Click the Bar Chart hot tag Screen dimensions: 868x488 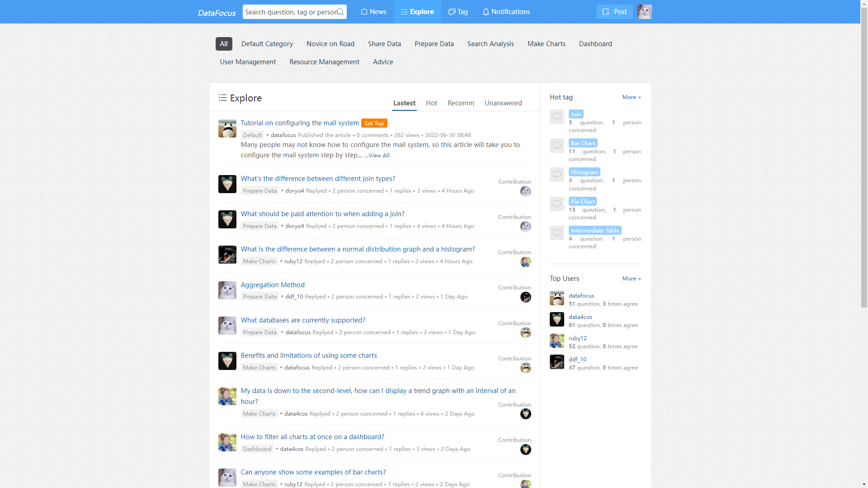point(583,143)
